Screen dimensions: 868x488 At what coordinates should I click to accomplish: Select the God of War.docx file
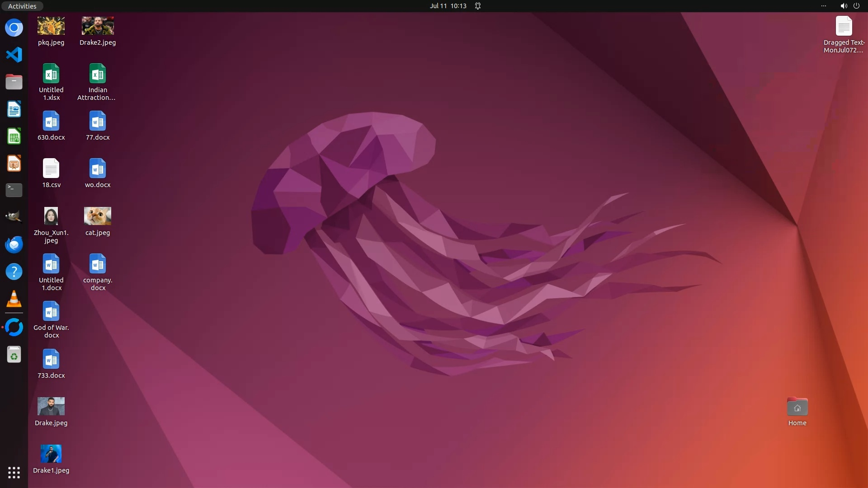point(51,312)
